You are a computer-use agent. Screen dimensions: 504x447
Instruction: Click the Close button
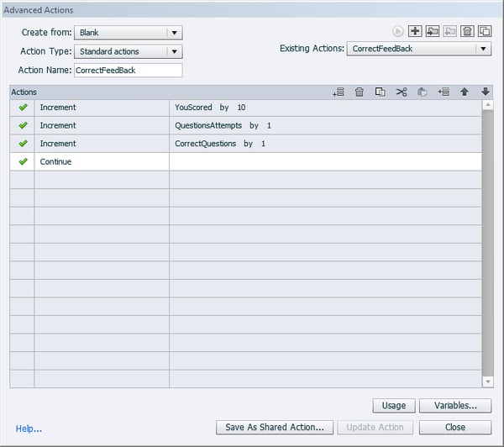click(455, 428)
